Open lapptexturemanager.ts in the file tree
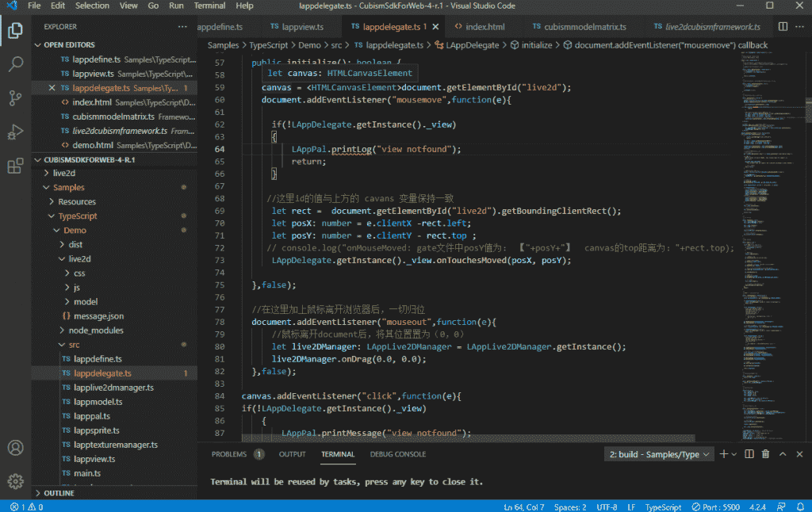Screen dimensions: 812x512 point(114,445)
